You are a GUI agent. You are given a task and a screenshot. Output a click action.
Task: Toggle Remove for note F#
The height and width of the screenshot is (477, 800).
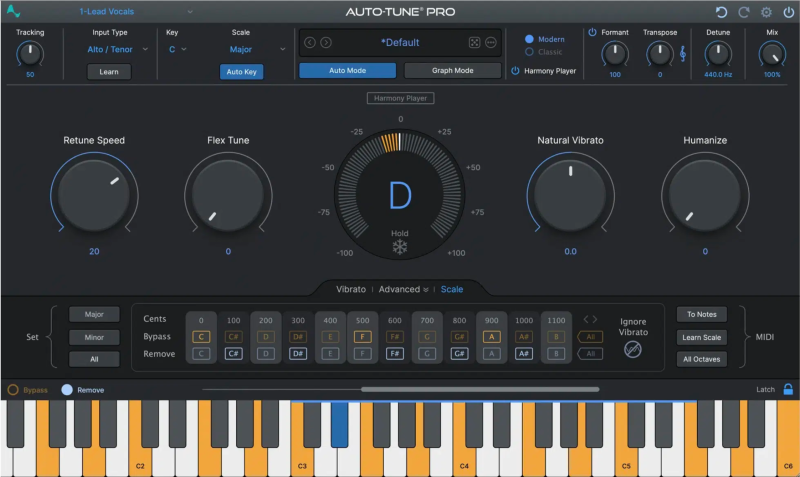click(x=395, y=354)
